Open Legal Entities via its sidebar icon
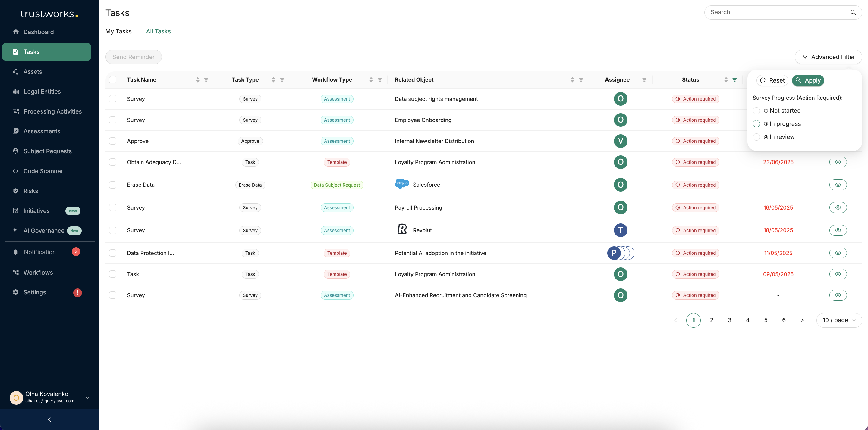This screenshot has width=868, height=430. point(16,91)
